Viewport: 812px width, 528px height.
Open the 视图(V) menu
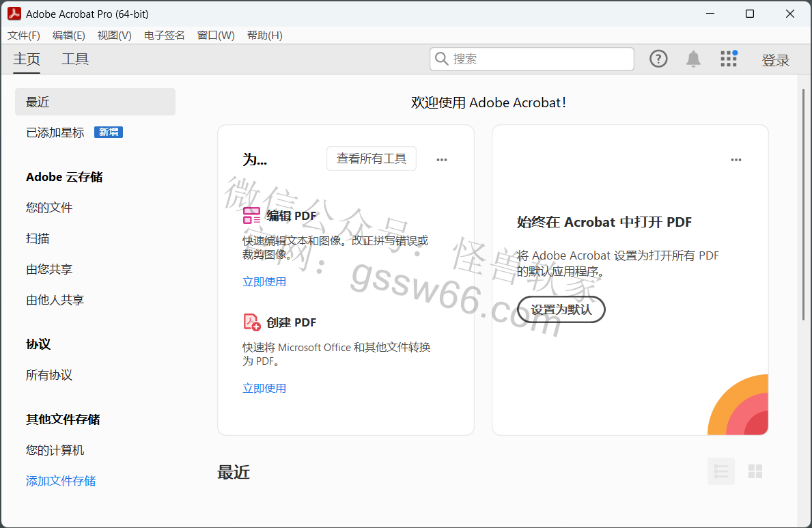point(115,36)
